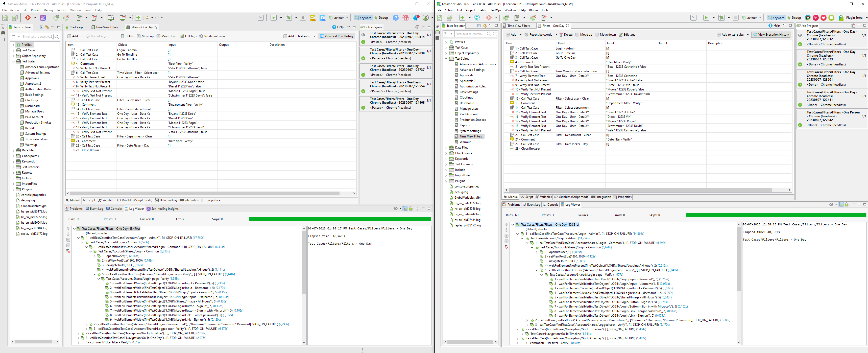Collapse the Test Suites folder in the right Tests Explorer
Image resolution: width=868 pixels, height=353 pixels.
tap(446, 59)
